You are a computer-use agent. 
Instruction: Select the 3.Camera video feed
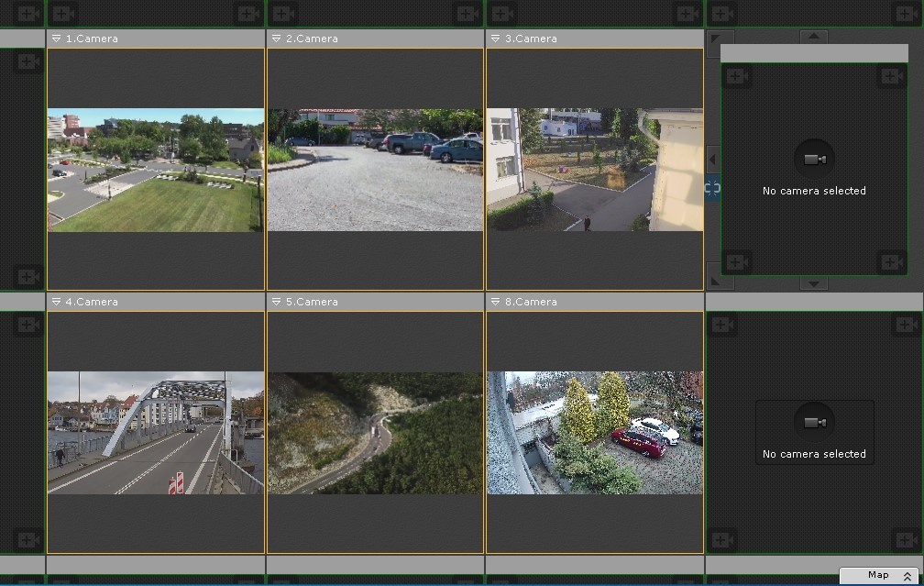pos(594,170)
